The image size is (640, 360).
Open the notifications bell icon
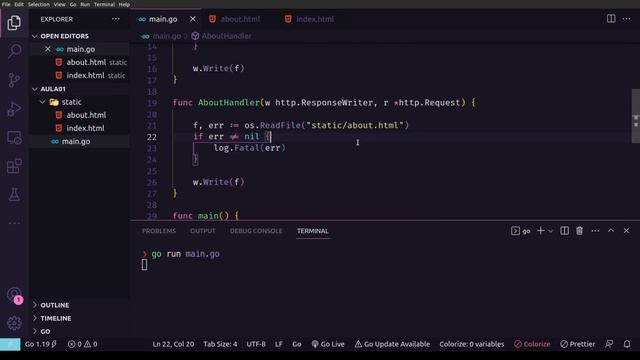(x=627, y=344)
